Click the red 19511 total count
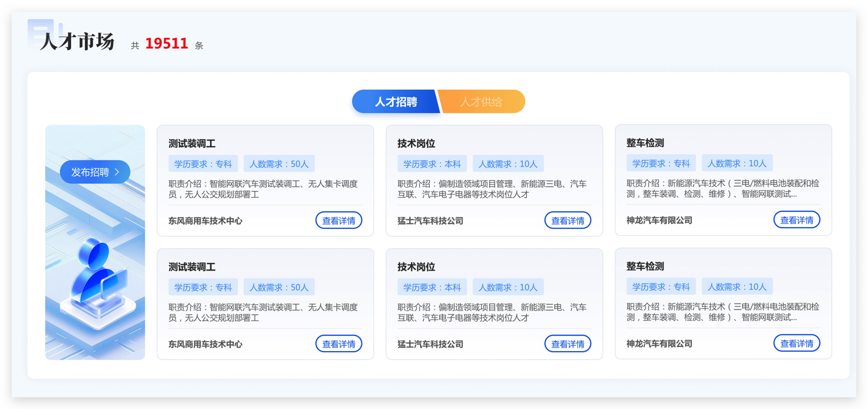 click(x=167, y=44)
